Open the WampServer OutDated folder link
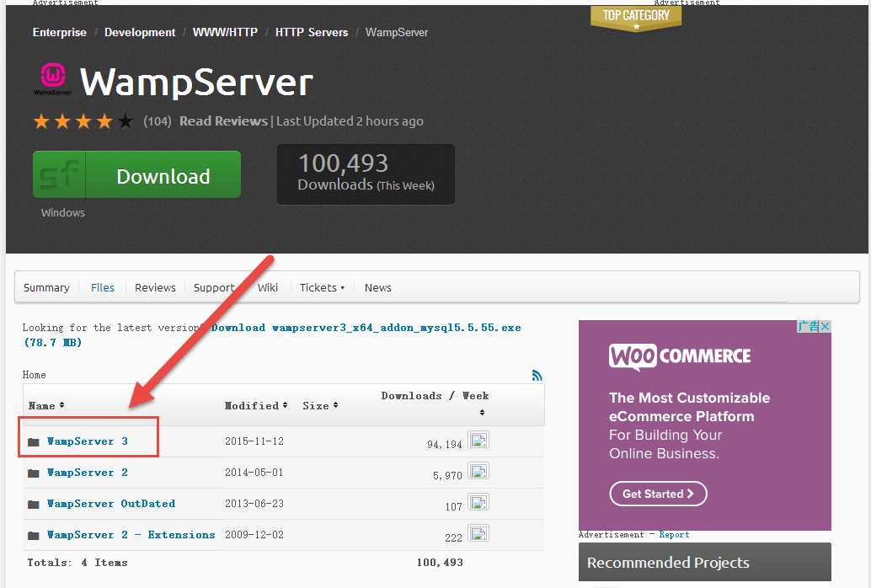This screenshot has width=871, height=588. (111, 504)
